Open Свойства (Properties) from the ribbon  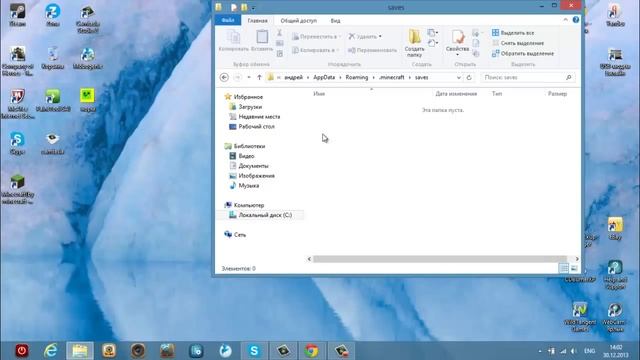[x=457, y=43]
